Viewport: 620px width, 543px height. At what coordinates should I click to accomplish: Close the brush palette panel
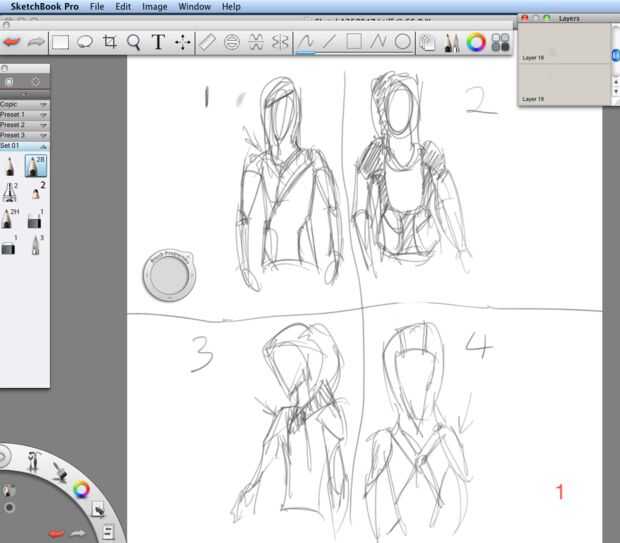pos(5,68)
